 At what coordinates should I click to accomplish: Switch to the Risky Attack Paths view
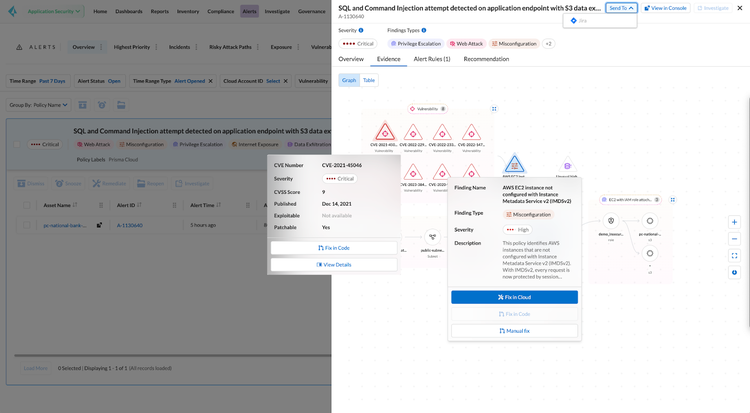[230, 47]
